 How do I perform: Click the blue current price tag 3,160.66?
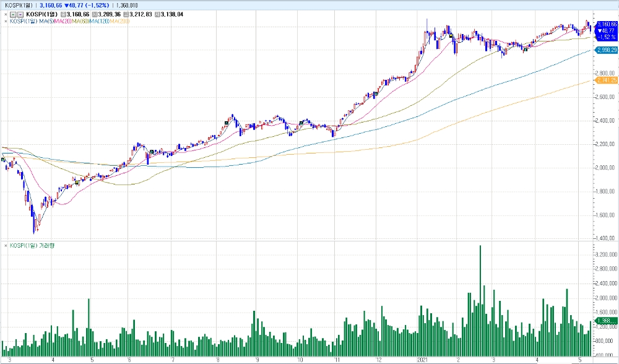[x=605, y=24]
